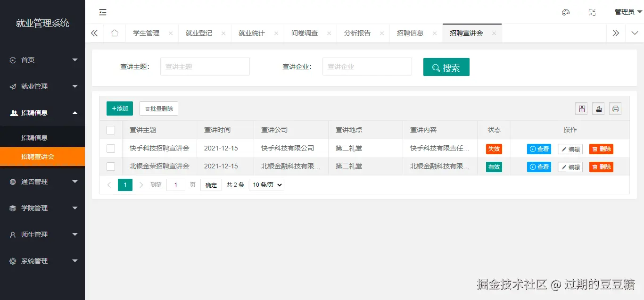The image size is (644, 300).
Task: Open the theme palette icon in header
Action: (x=566, y=12)
